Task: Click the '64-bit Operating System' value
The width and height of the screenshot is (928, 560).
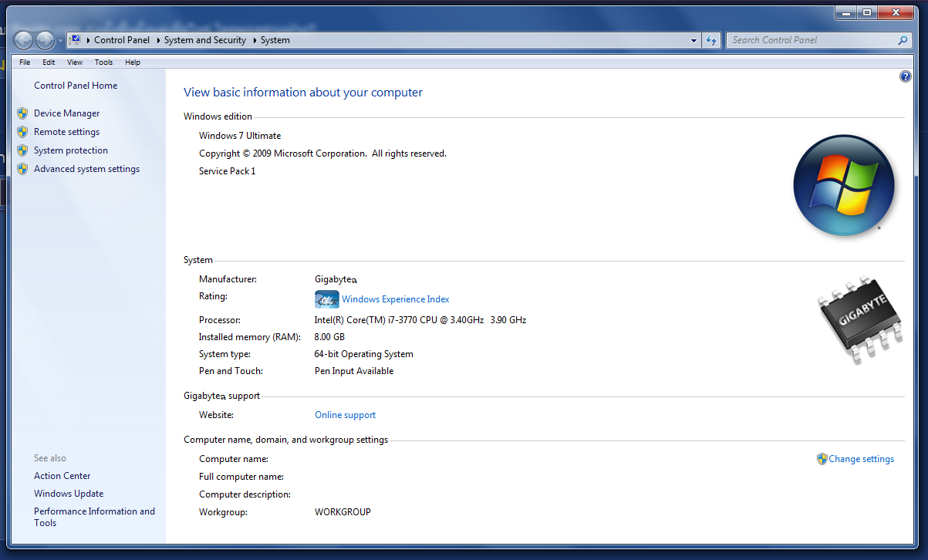Action: point(364,354)
